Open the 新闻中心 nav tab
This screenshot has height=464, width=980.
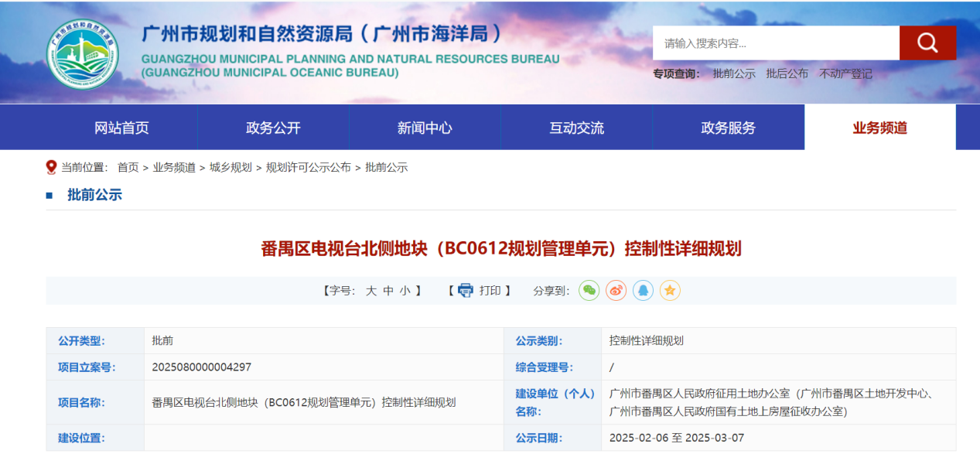425,128
